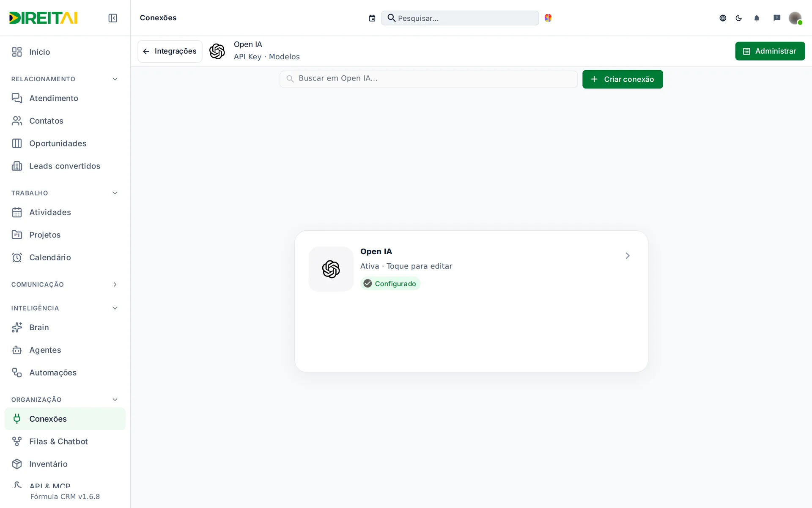Click 'API Key · Modelos' subtitle
This screenshot has height=508, width=812.
click(267, 57)
